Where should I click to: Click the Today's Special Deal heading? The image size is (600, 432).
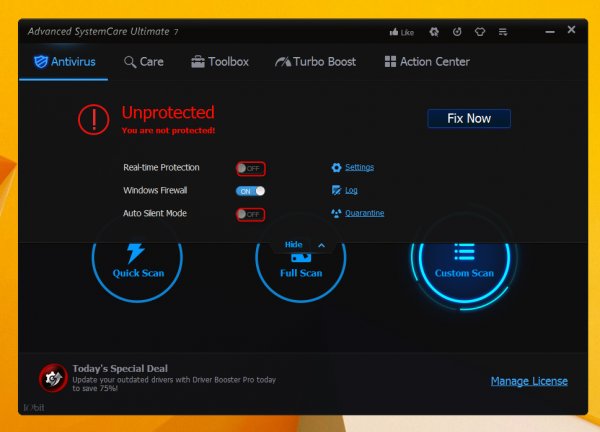click(120, 368)
